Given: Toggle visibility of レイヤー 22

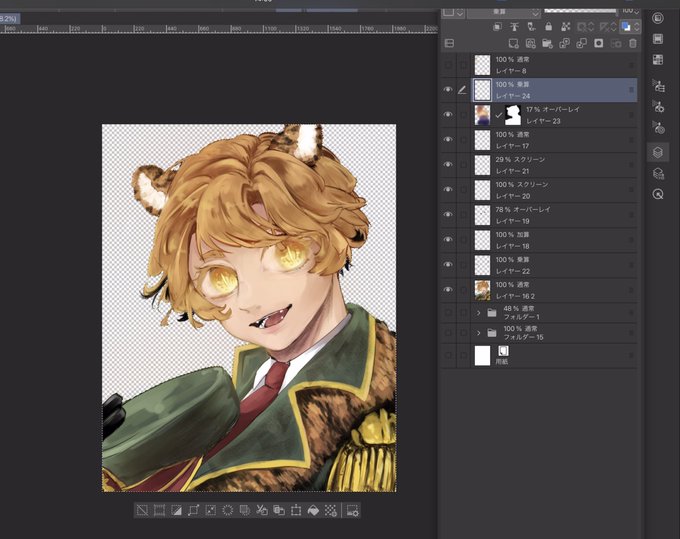Looking at the screenshot, I should [x=448, y=265].
